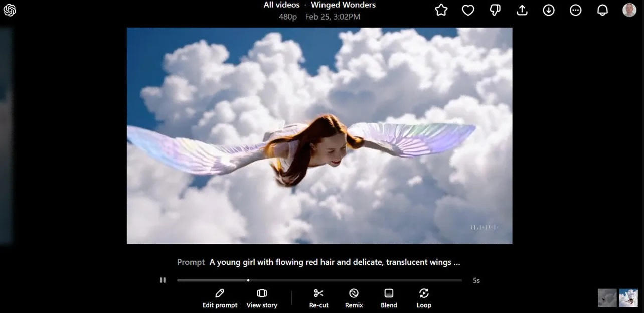Like the video with the heart
The height and width of the screenshot is (313, 644).
pyautogui.click(x=468, y=10)
